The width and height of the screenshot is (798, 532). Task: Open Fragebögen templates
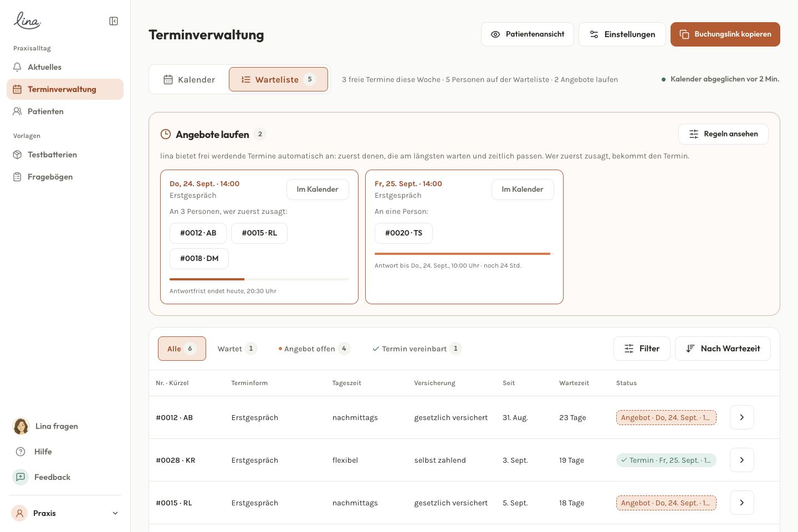65,177
